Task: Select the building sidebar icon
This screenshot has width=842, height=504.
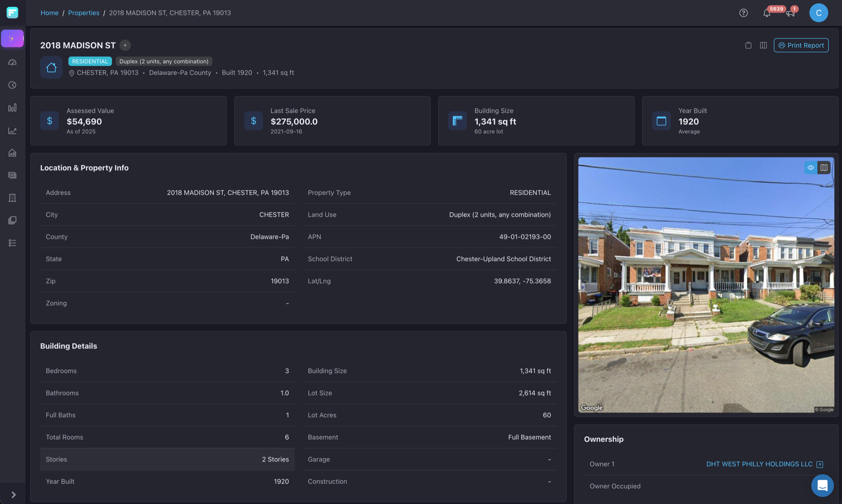Action: pos(12,198)
